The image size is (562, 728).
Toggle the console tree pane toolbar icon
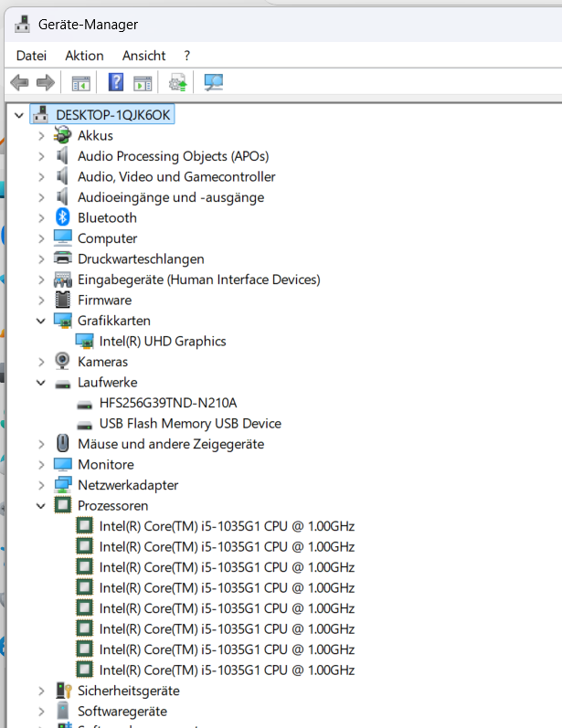(x=80, y=83)
